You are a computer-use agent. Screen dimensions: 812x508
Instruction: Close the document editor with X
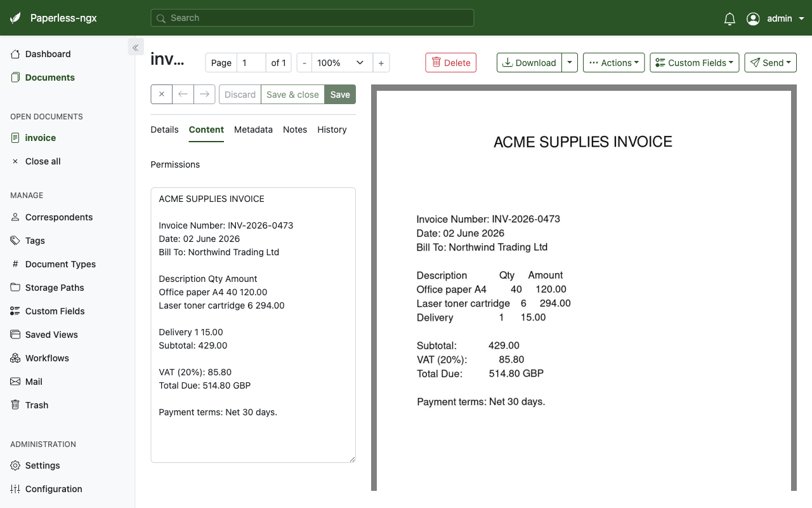[x=162, y=95]
